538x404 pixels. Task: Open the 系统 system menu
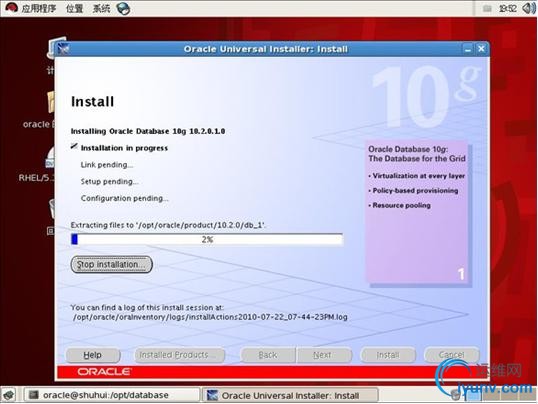click(102, 8)
